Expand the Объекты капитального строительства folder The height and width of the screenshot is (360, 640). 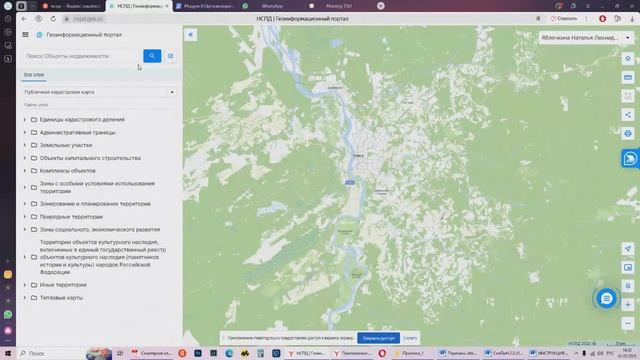coord(25,158)
